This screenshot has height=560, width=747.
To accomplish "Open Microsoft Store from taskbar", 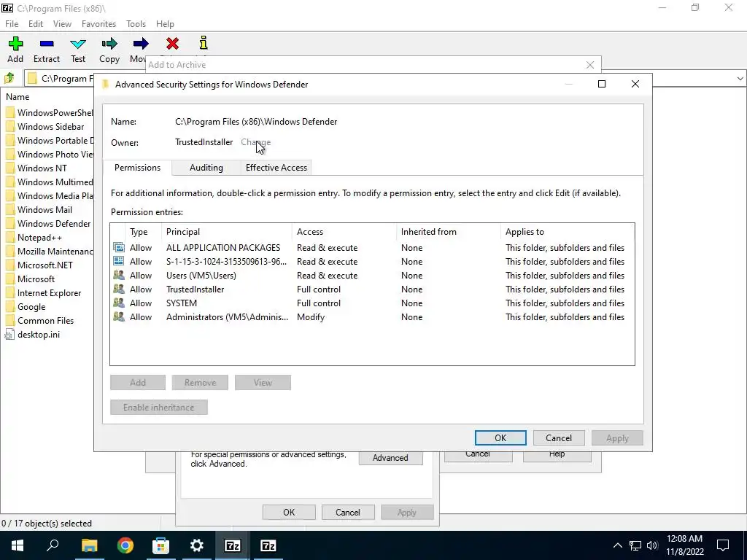I will pyautogui.click(x=160, y=545).
